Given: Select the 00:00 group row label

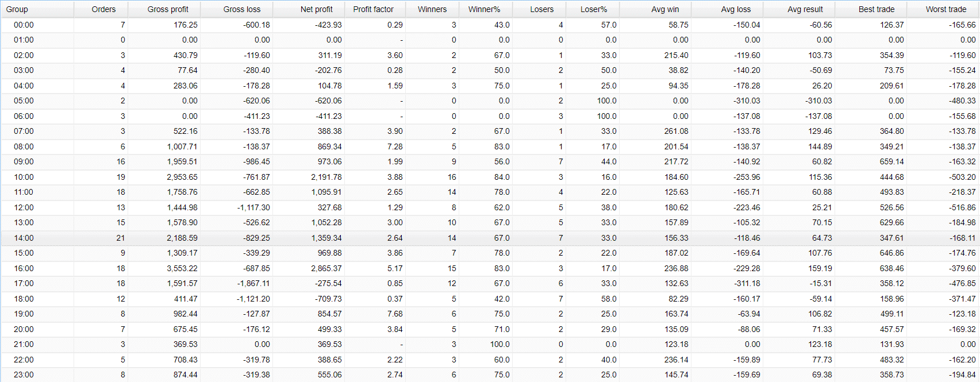Looking at the screenshot, I should [24, 25].
